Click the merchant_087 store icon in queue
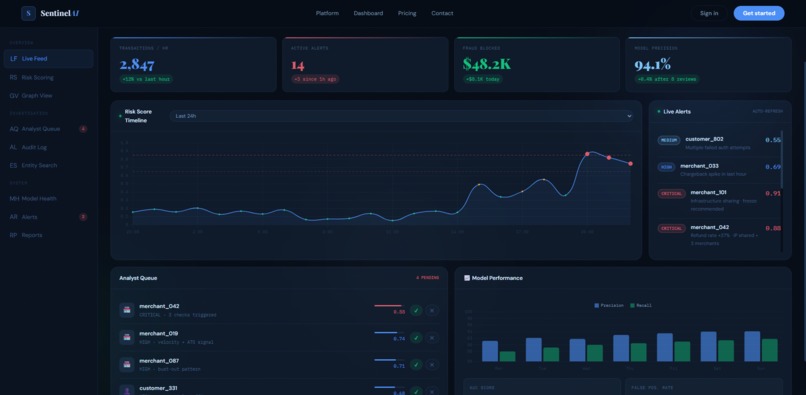 [126, 365]
